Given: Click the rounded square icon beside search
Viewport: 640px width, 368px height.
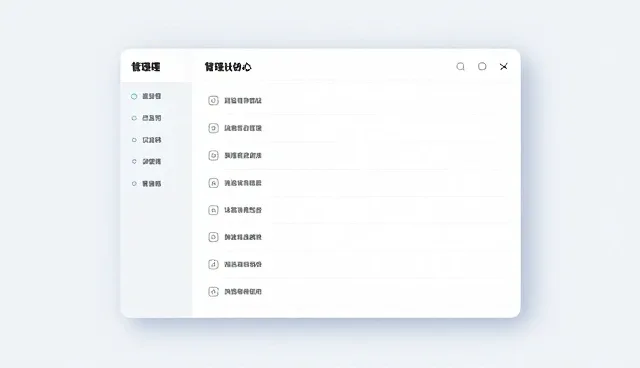Looking at the screenshot, I should [482, 66].
